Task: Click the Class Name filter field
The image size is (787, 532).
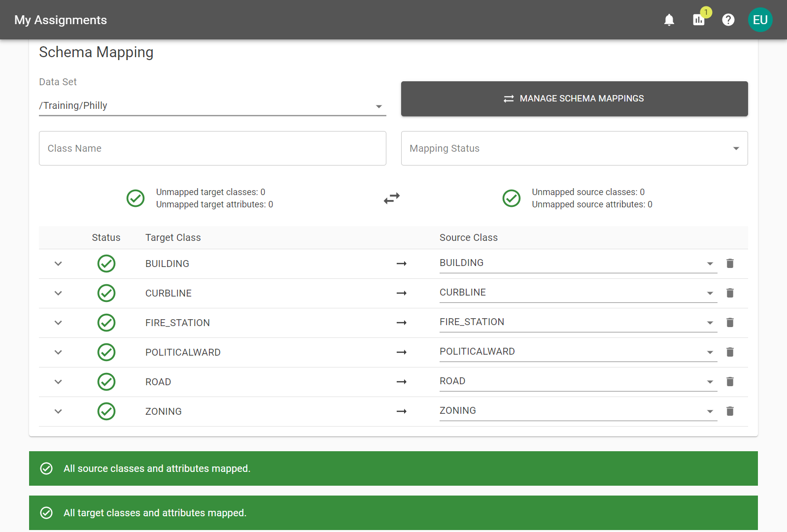Action: pos(212,148)
